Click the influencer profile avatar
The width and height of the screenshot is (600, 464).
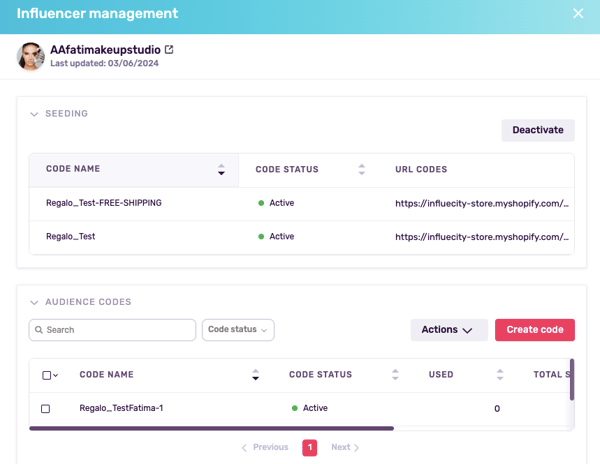(x=31, y=56)
